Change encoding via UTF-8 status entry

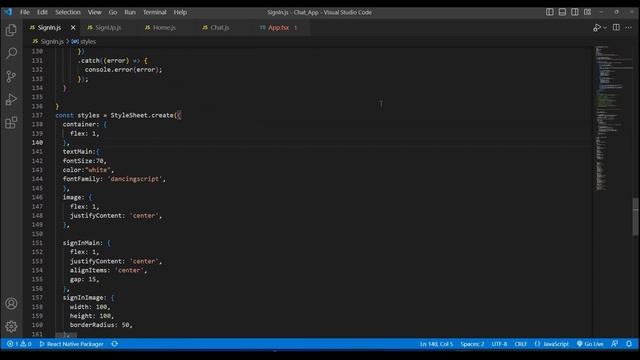coord(499,344)
